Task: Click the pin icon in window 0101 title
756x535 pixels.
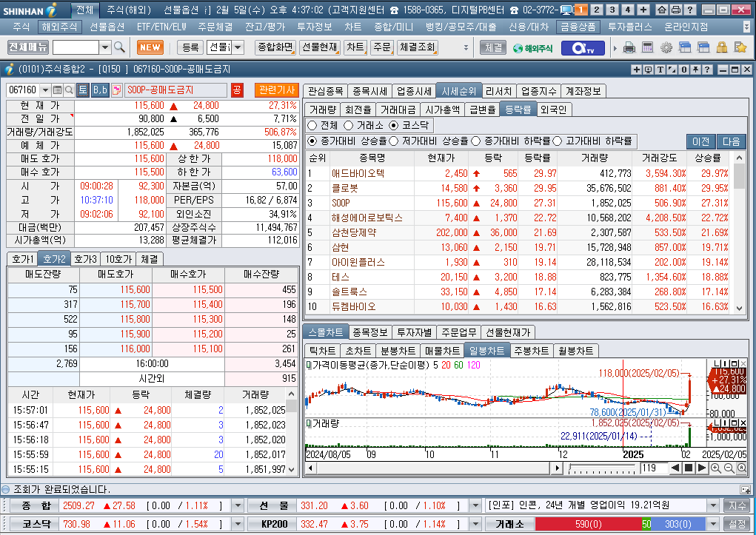Action: click(695, 70)
